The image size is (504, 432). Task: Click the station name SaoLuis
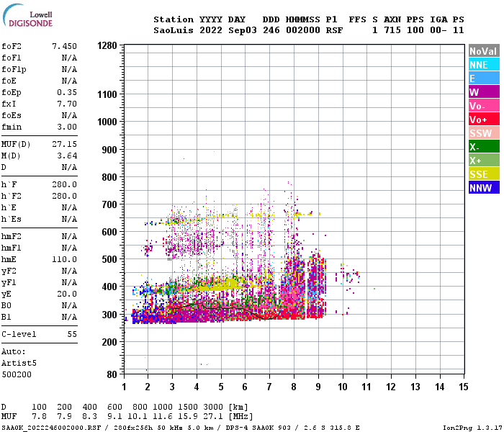[174, 30]
